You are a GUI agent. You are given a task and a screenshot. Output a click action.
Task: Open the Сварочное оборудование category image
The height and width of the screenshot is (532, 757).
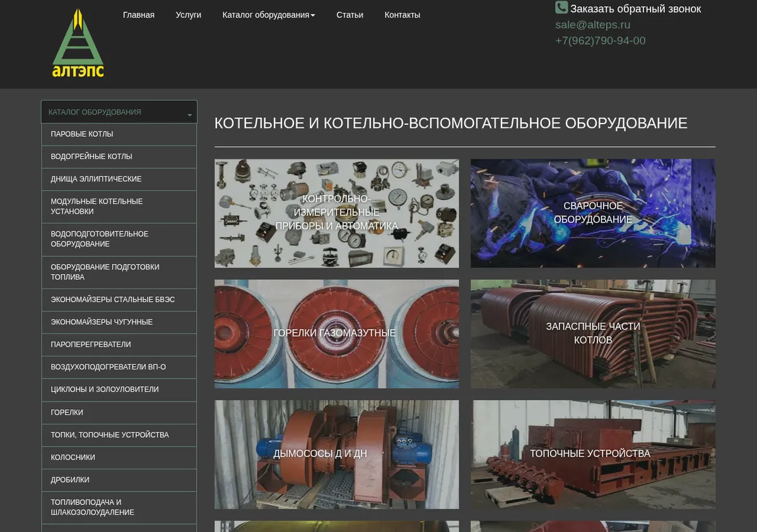point(593,213)
